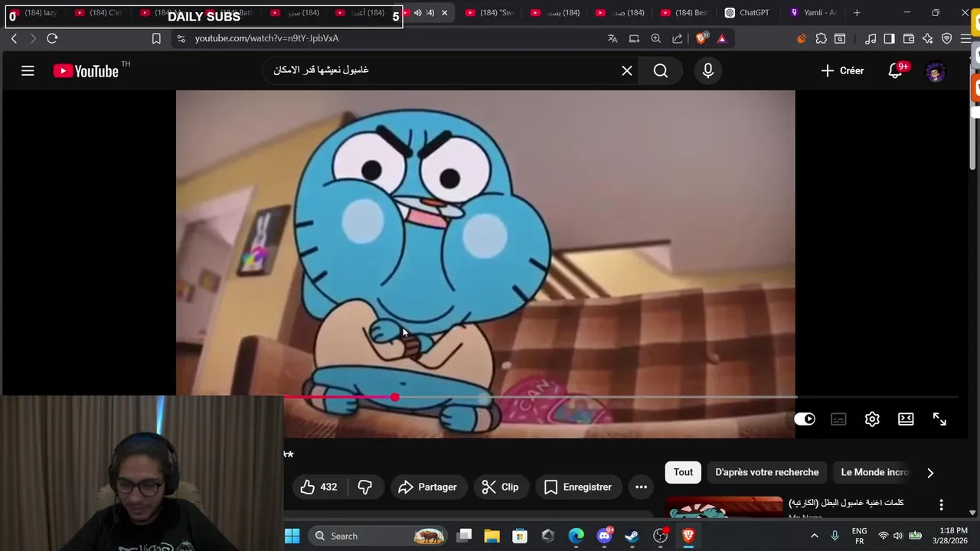The width and height of the screenshot is (980, 551).
Task: Go back with the browser back arrow
Action: [14, 38]
